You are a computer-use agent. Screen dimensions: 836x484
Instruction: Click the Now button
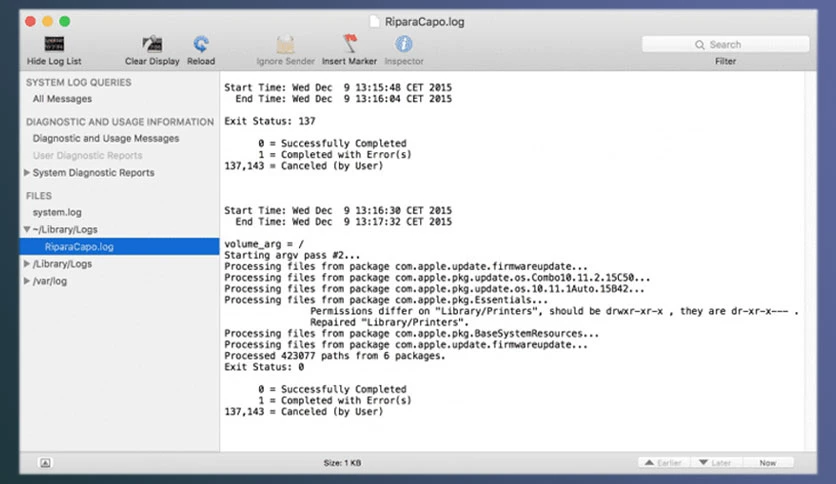(x=768, y=463)
